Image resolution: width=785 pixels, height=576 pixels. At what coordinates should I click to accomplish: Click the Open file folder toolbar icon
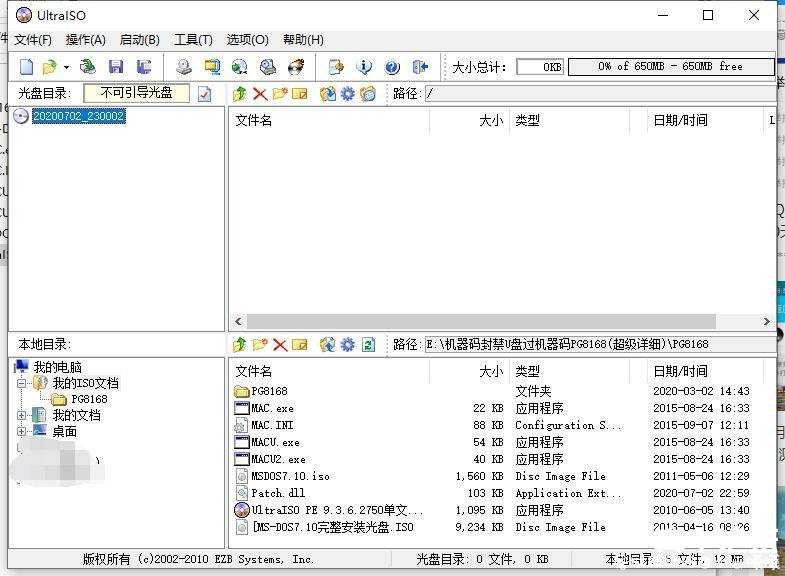click(50, 66)
